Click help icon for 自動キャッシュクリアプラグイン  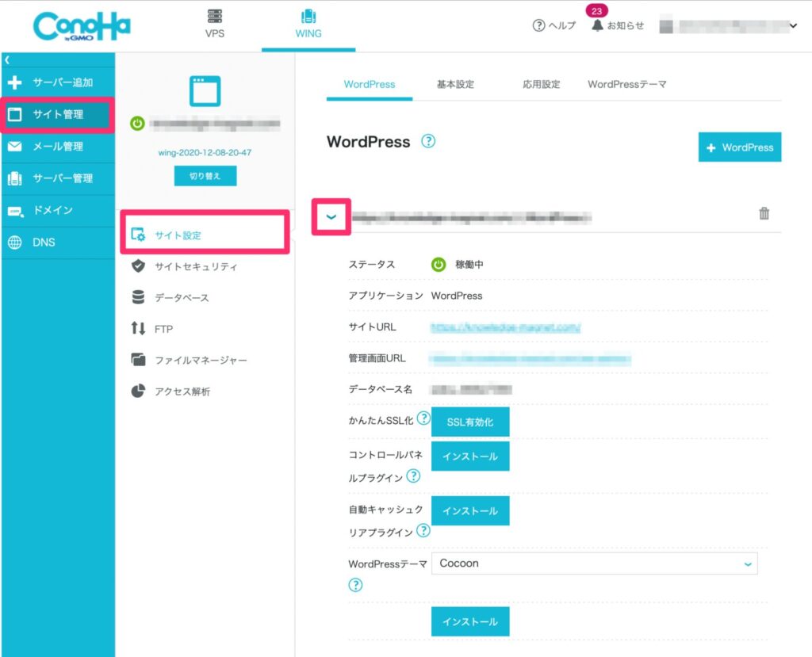423,530
